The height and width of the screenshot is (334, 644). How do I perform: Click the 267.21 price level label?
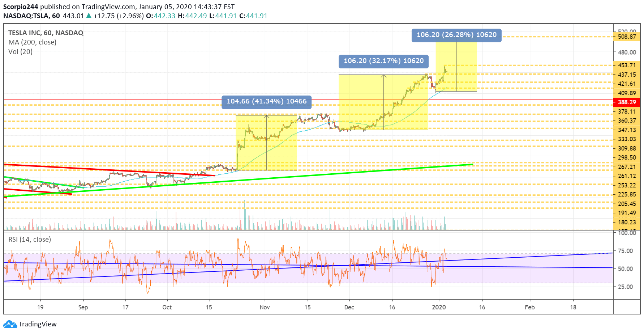(627, 167)
